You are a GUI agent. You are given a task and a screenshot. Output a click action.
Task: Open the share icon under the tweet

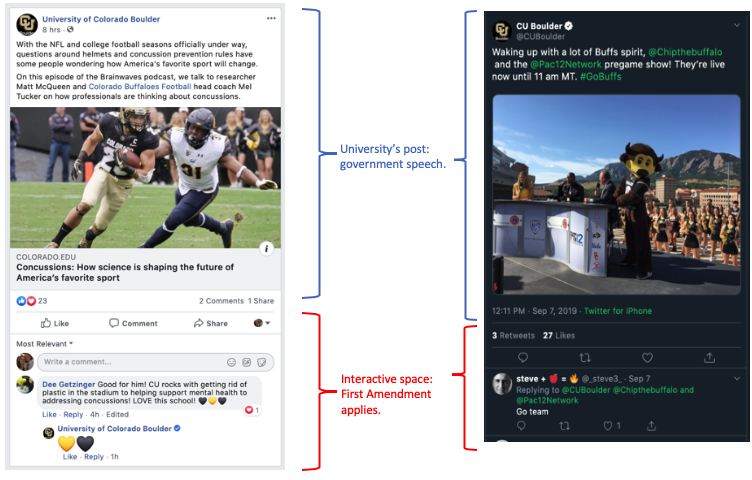709,358
